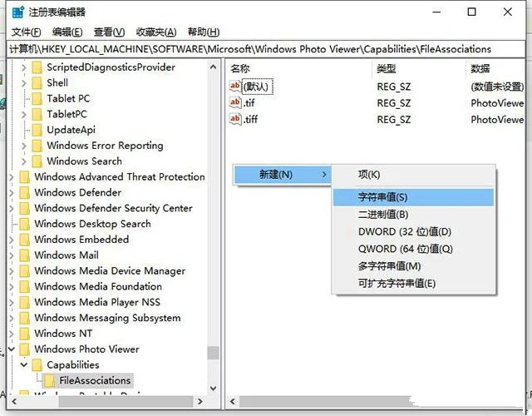
Task: Choose DWORD (32 位)值(D) option
Action: (x=404, y=231)
